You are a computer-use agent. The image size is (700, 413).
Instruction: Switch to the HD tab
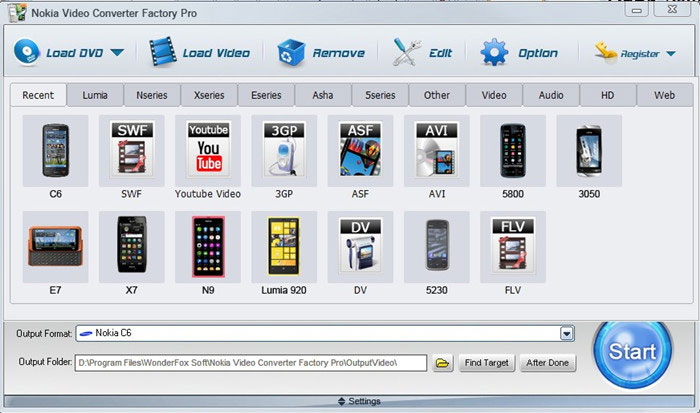608,95
